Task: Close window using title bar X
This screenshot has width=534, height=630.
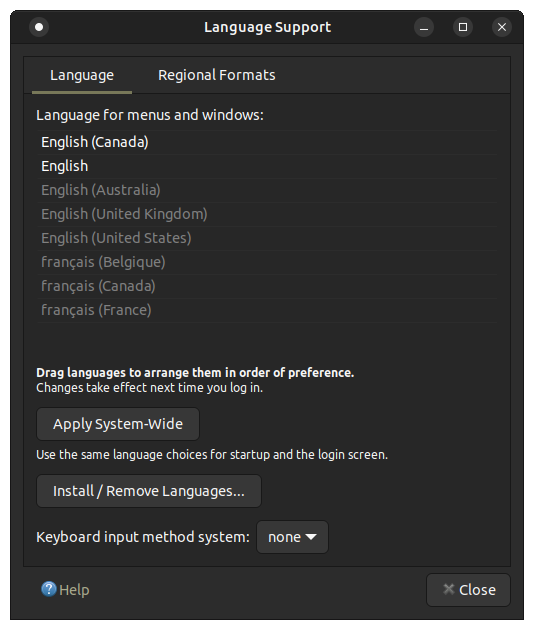Action: pos(502,27)
